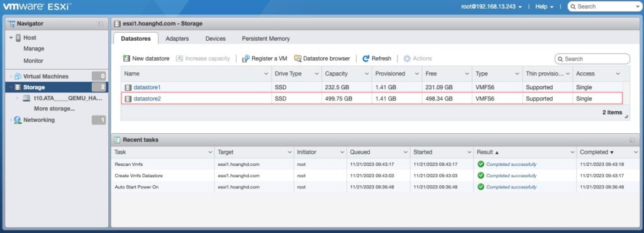Minimize the Recent tasks panel
Image resolution: width=644 pixels, height=233 pixels.
point(631,140)
